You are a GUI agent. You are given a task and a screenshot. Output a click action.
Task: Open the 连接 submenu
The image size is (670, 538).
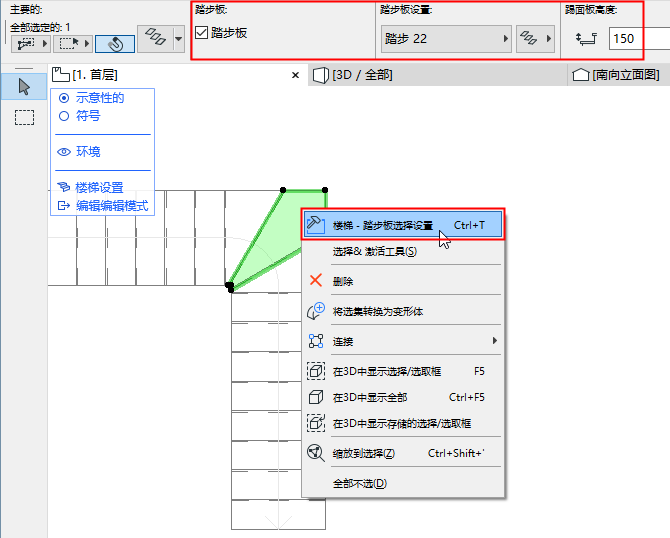pyautogui.click(x=403, y=341)
